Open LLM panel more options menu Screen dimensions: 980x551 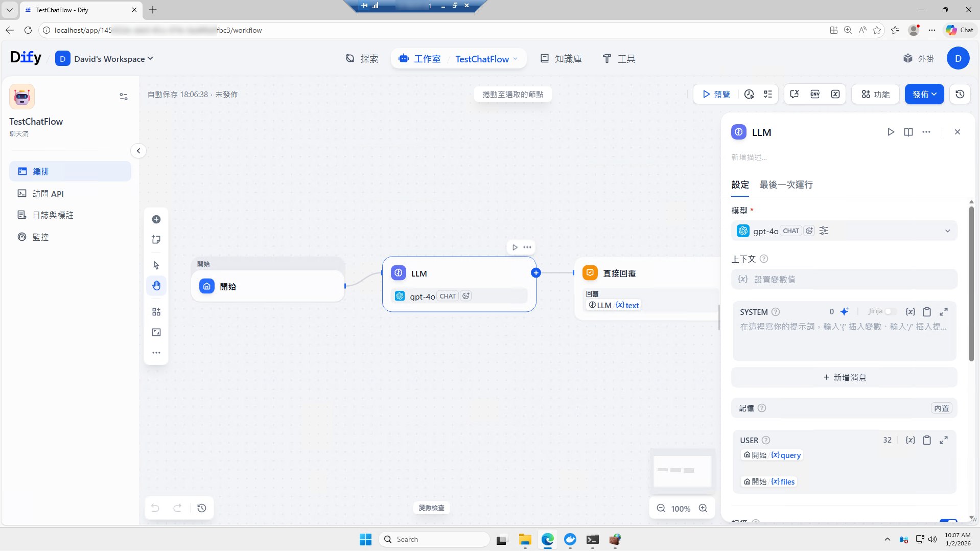point(926,132)
